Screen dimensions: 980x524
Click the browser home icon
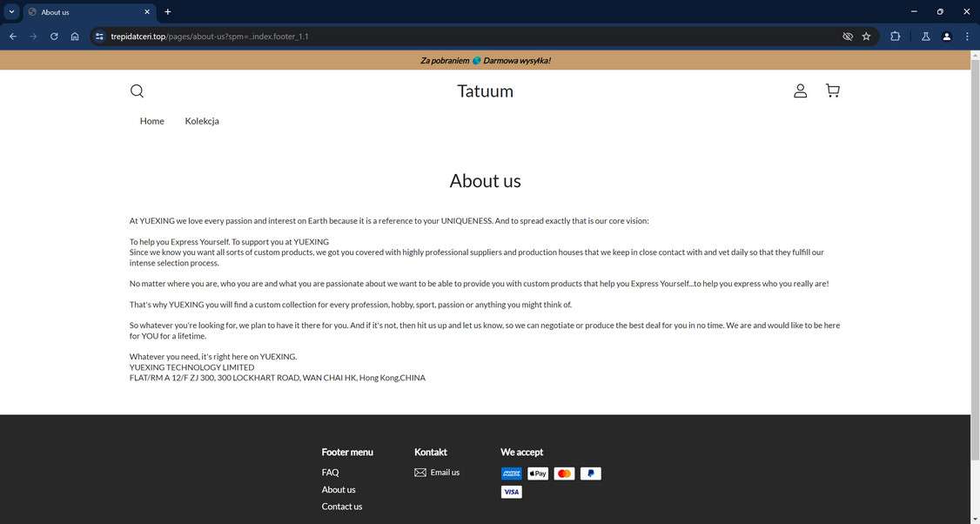74,37
